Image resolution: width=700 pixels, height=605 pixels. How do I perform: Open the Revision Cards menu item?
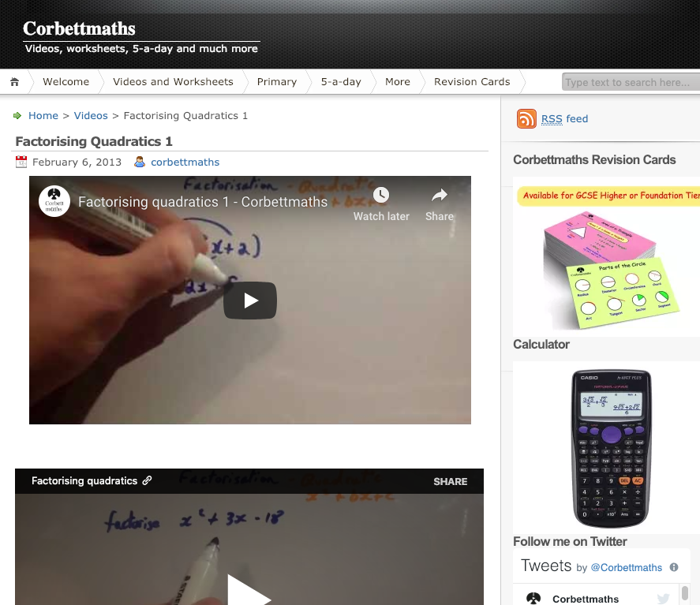(x=472, y=82)
